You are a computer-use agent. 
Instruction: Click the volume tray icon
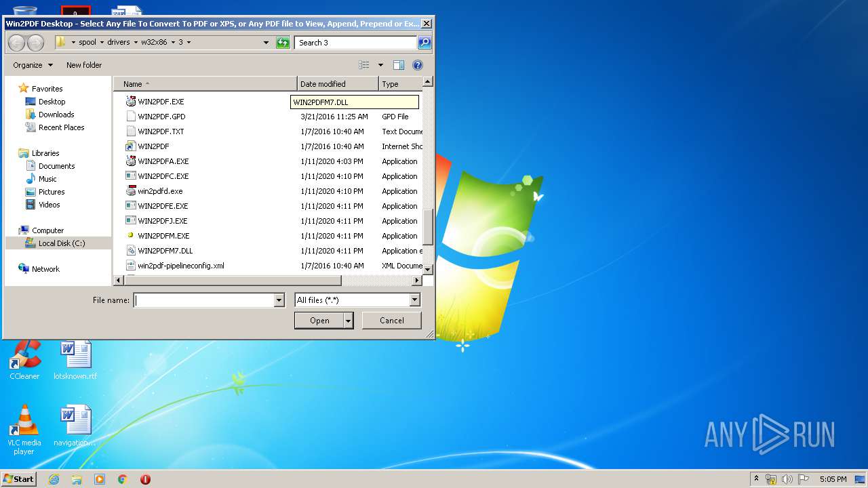pos(787,479)
